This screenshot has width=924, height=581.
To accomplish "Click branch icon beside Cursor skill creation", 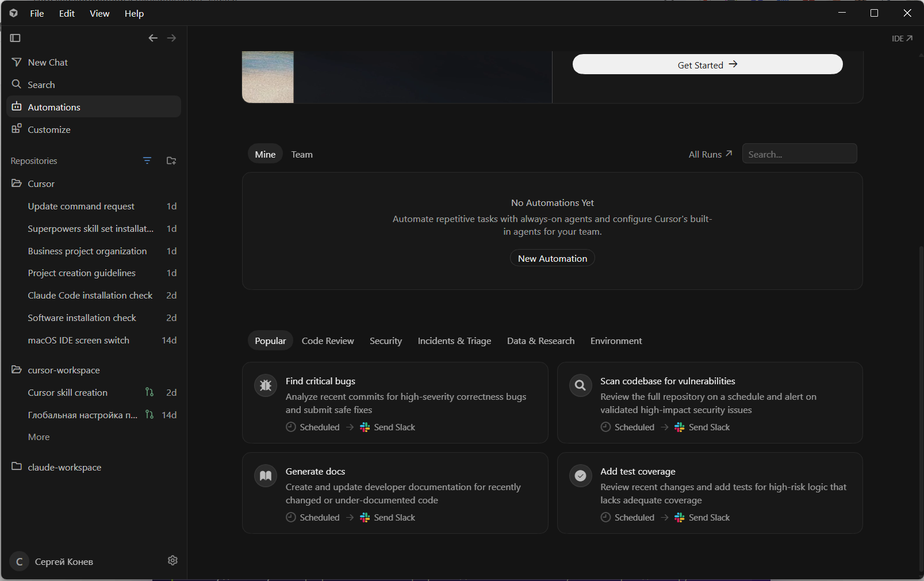I will [149, 392].
